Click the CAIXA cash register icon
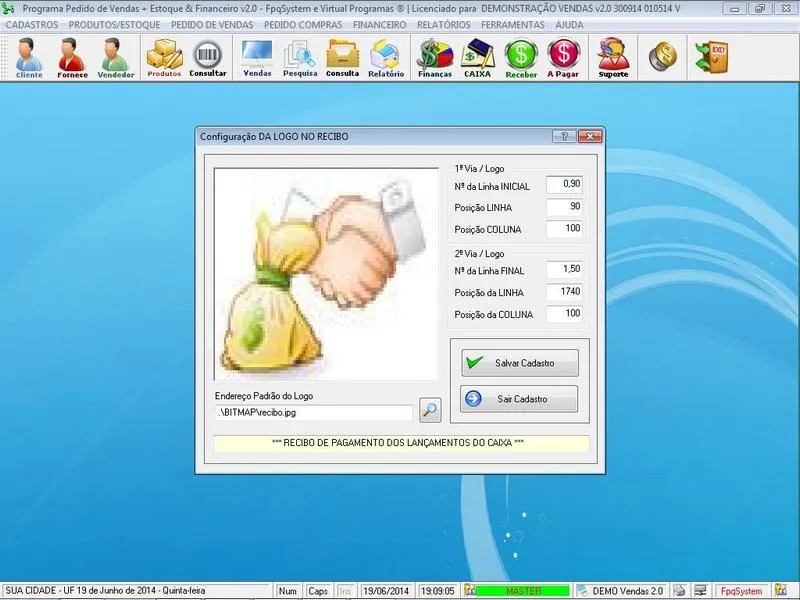 pyautogui.click(x=478, y=58)
